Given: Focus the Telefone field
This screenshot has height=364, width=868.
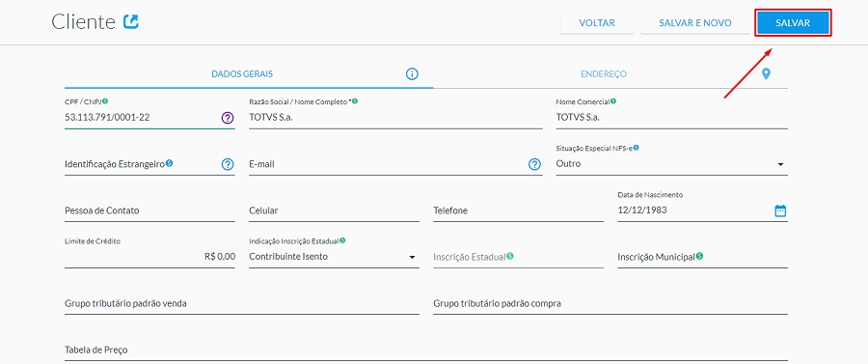Looking at the screenshot, I should [x=518, y=211].
